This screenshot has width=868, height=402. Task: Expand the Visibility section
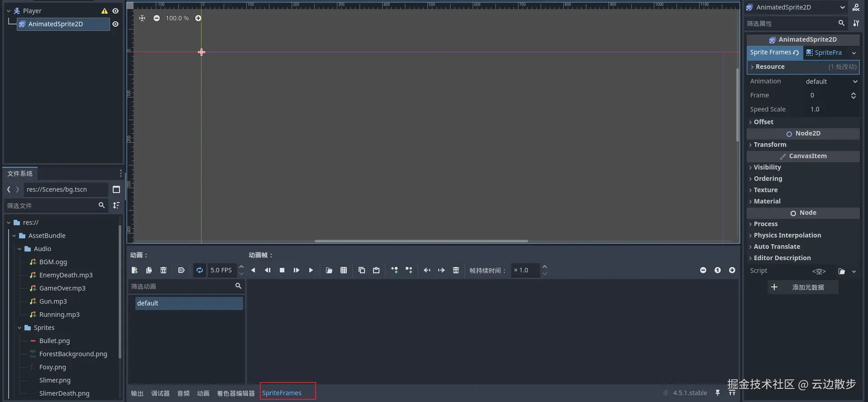pos(803,167)
